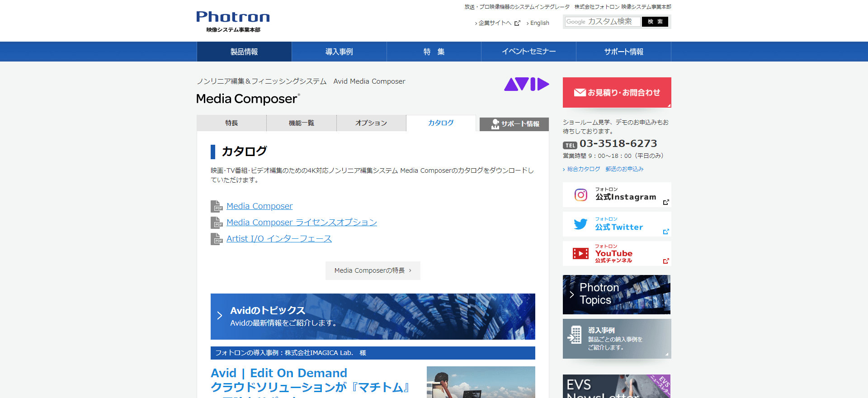Select the カタログ tab
868x398 pixels.
click(x=441, y=123)
